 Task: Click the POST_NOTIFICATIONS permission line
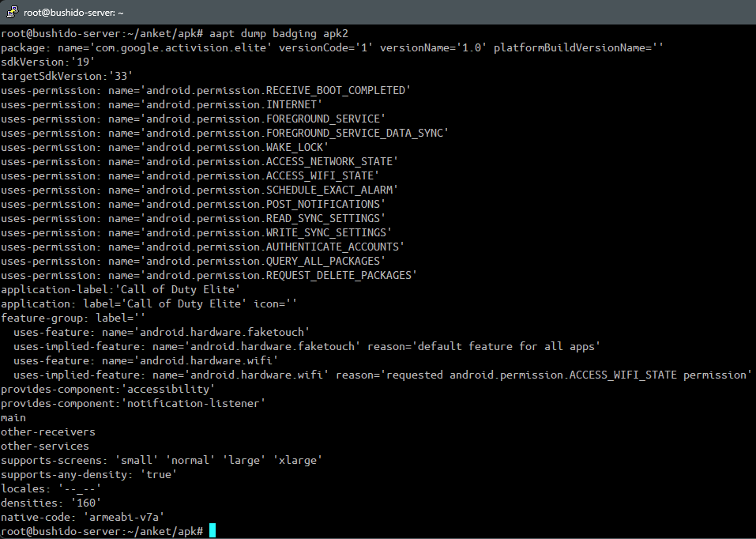click(194, 204)
